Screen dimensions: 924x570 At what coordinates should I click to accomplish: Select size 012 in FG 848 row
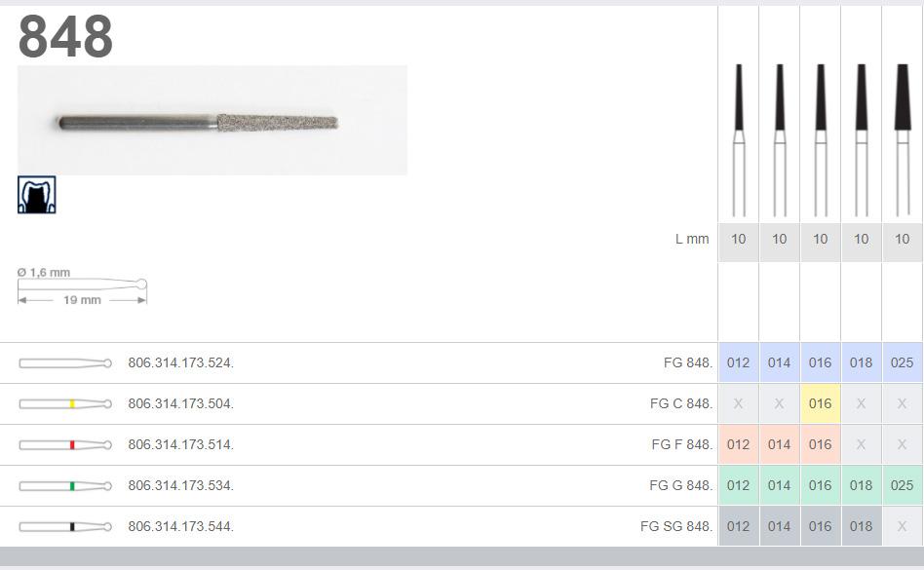point(739,362)
